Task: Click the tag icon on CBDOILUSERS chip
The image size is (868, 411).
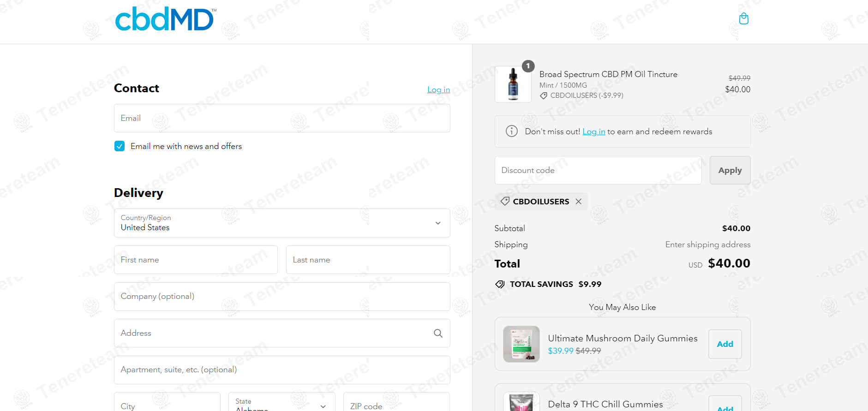Action: tap(505, 201)
